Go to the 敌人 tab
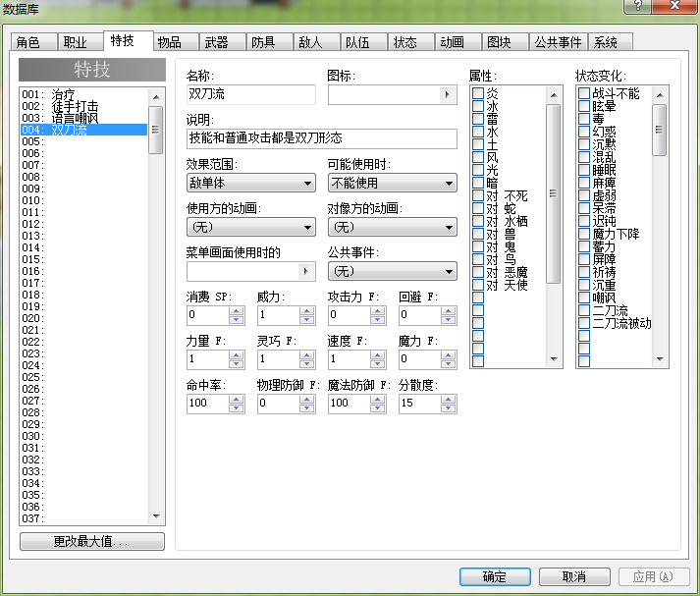Viewport: 700px width, 596px height. coord(316,42)
